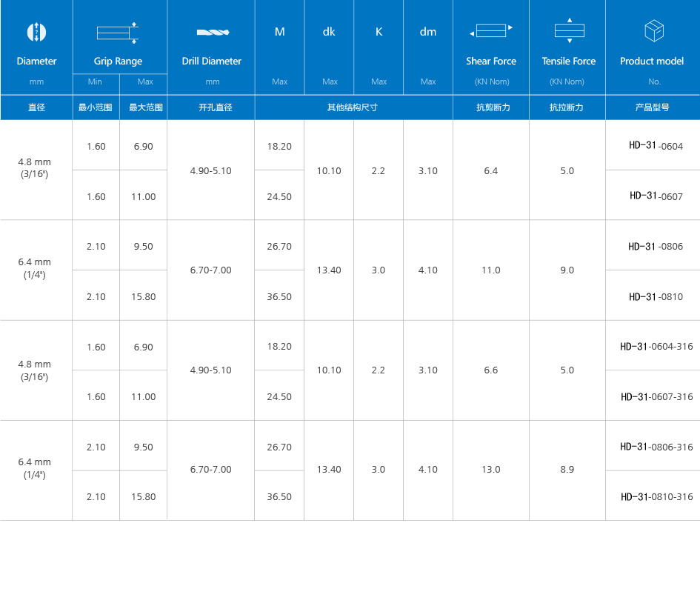Click the '(KN Nom)' unit under Shear Force

tap(492, 81)
